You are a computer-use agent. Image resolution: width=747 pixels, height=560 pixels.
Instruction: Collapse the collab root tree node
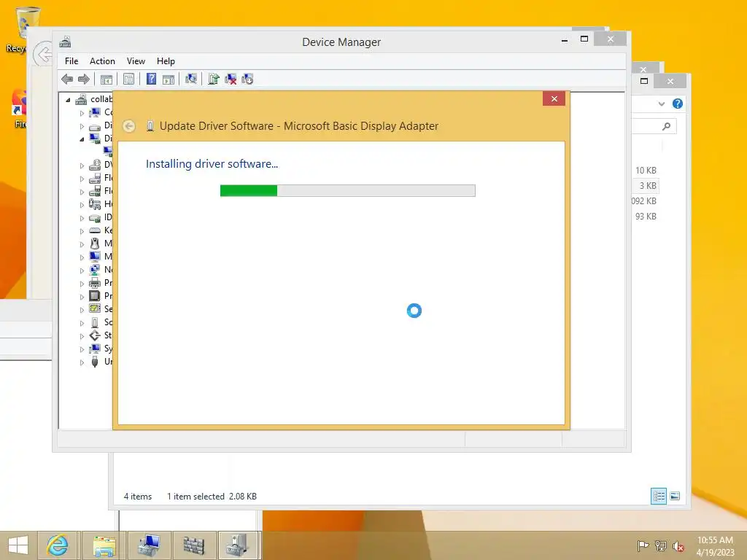[x=68, y=99]
